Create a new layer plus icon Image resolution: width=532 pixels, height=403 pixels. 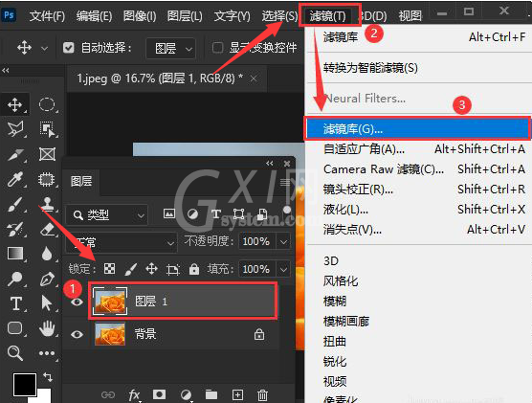(x=237, y=394)
